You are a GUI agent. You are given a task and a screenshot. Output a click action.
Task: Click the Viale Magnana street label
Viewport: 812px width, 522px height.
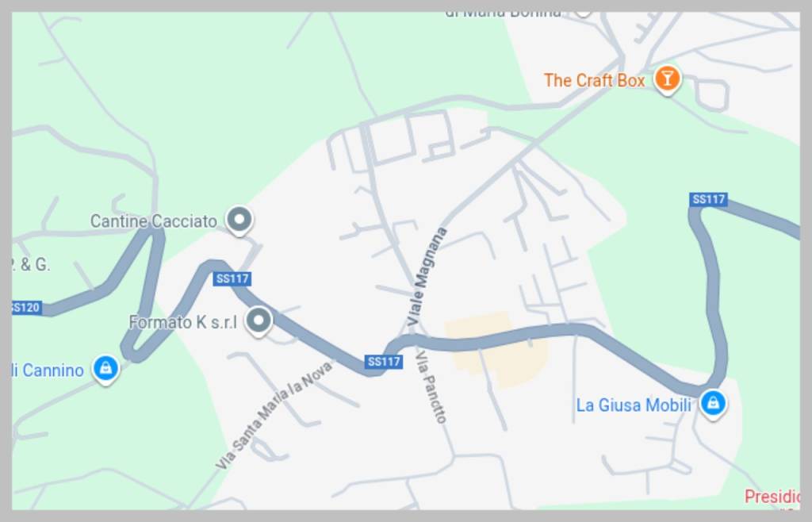(427, 277)
